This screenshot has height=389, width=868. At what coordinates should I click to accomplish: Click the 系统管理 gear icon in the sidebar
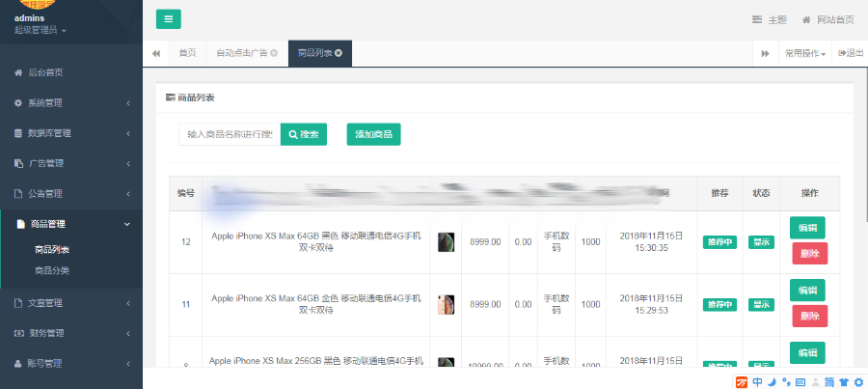pyautogui.click(x=17, y=103)
